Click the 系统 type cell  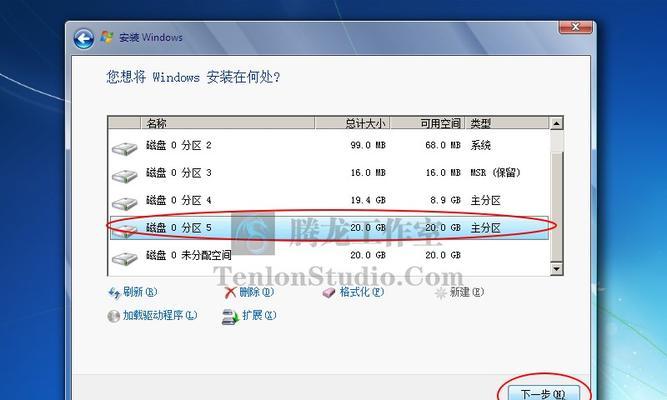[481, 146]
